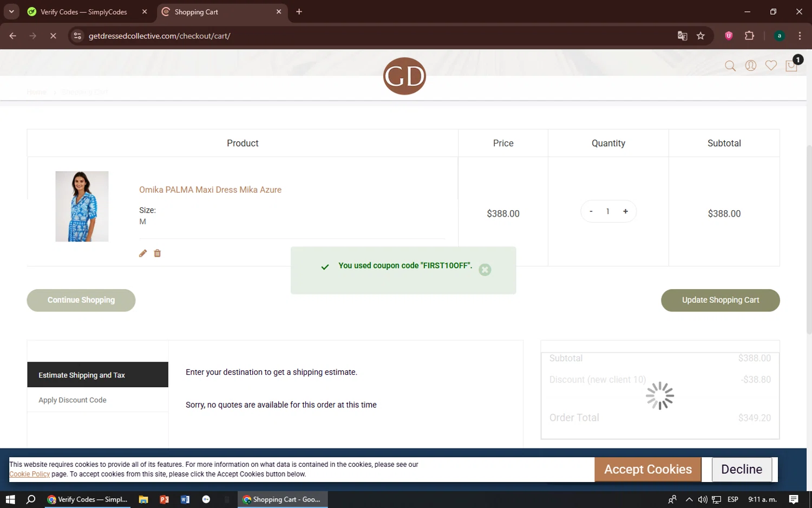Image resolution: width=812 pixels, height=508 pixels.
Task: Open Verify Codes Chrome taskbar window
Action: pyautogui.click(x=88, y=499)
